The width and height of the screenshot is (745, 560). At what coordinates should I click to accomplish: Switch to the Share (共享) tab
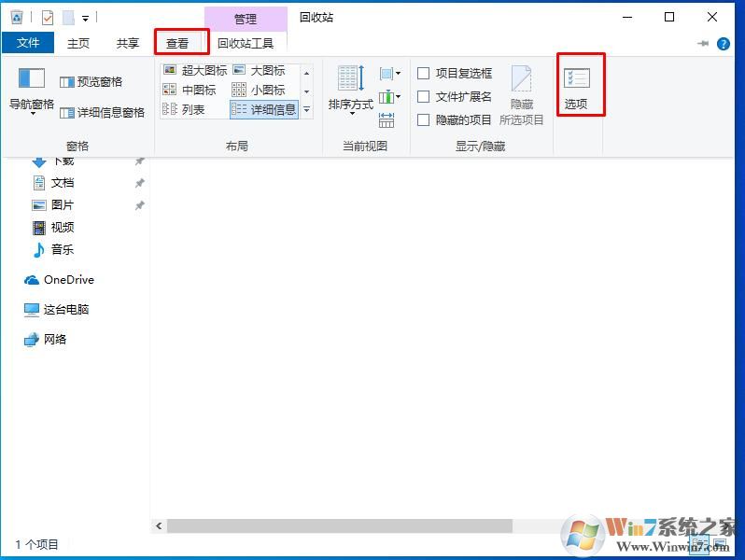click(127, 43)
